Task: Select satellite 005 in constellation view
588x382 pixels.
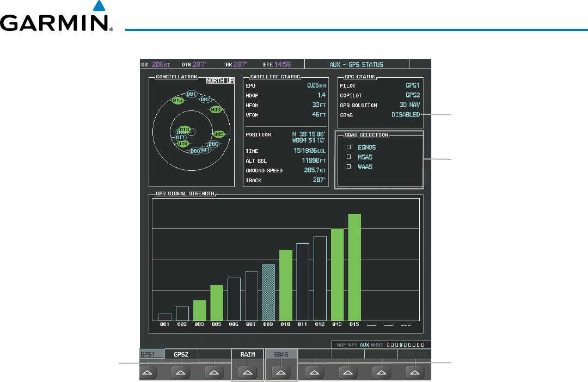Action: (219, 134)
